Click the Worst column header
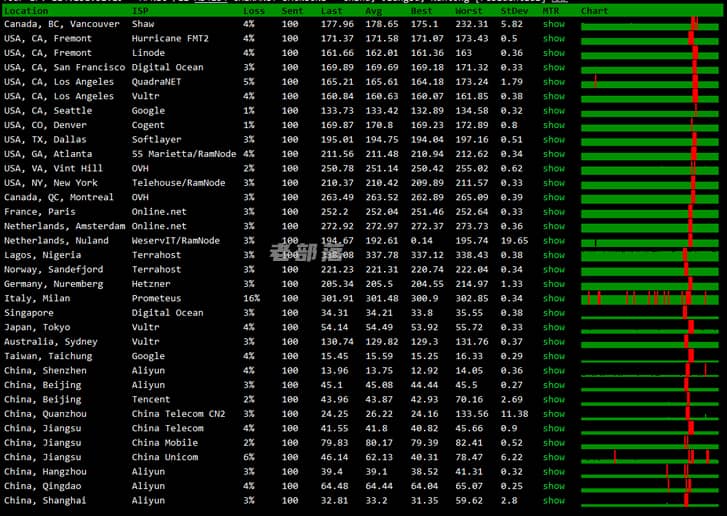Image resolution: width=727 pixels, height=516 pixels. 469,11
